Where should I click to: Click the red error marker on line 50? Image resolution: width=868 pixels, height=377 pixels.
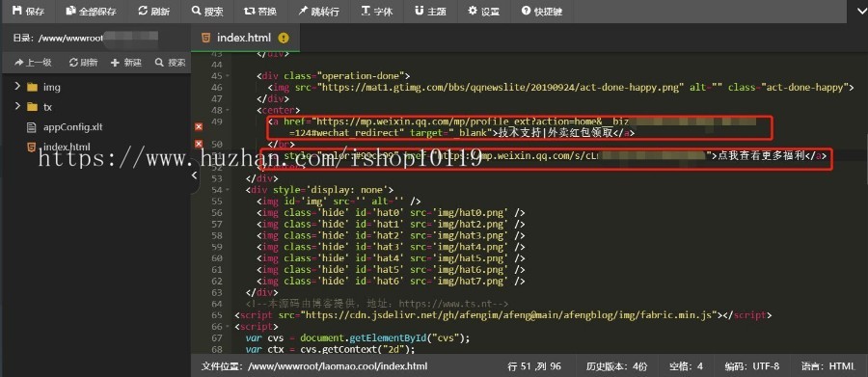(x=199, y=144)
